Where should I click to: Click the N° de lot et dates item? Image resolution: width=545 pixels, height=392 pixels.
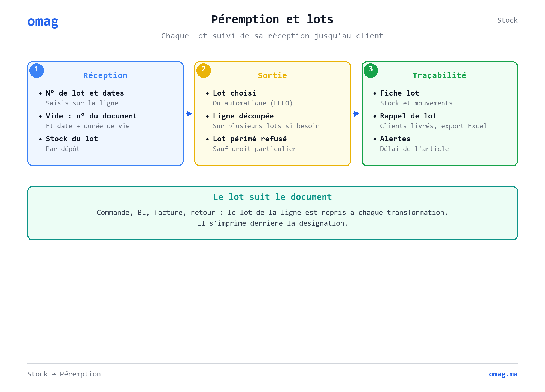(85, 93)
